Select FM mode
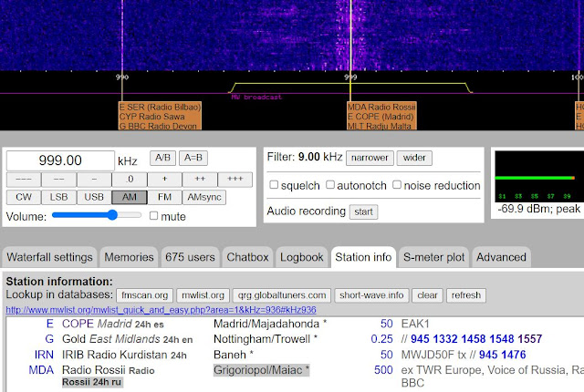Image resolution: width=584 pixels, height=392 pixels. click(x=164, y=197)
